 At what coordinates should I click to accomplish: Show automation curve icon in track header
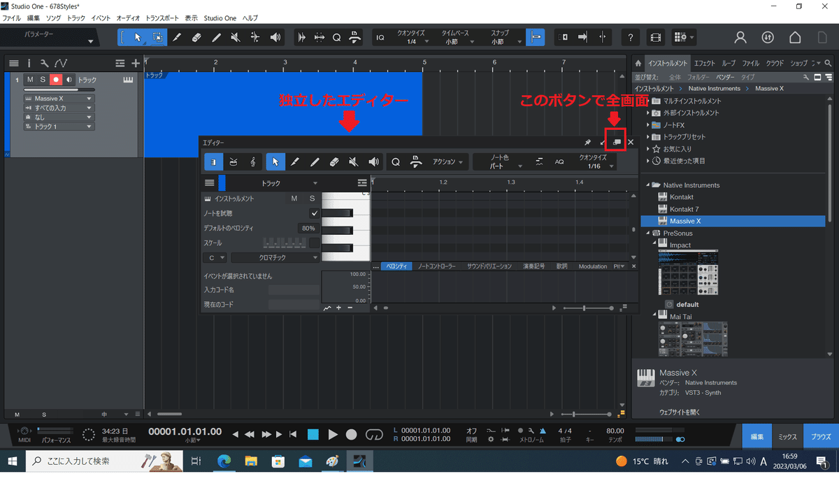point(61,63)
